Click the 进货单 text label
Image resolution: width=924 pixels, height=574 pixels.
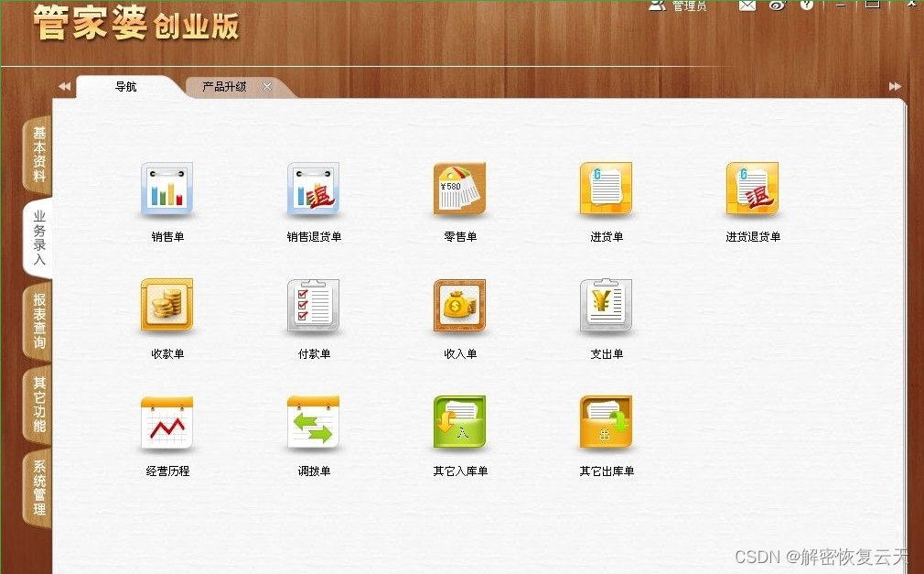(x=607, y=236)
